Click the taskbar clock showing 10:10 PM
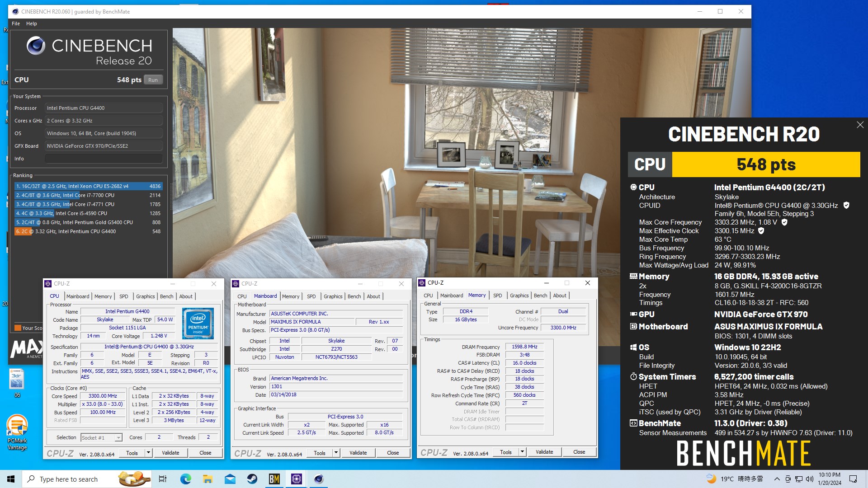 click(x=830, y=479)
